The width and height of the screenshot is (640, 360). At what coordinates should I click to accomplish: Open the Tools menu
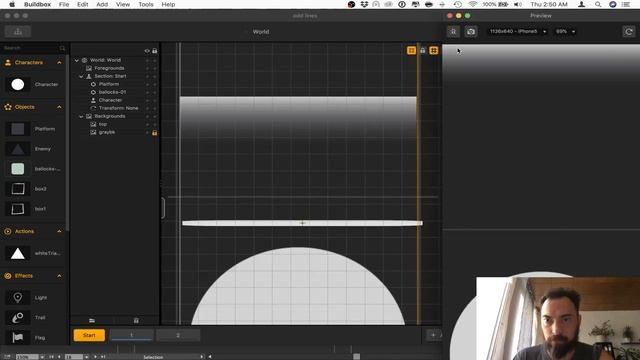pyautogui.click(x=146, y=4)
